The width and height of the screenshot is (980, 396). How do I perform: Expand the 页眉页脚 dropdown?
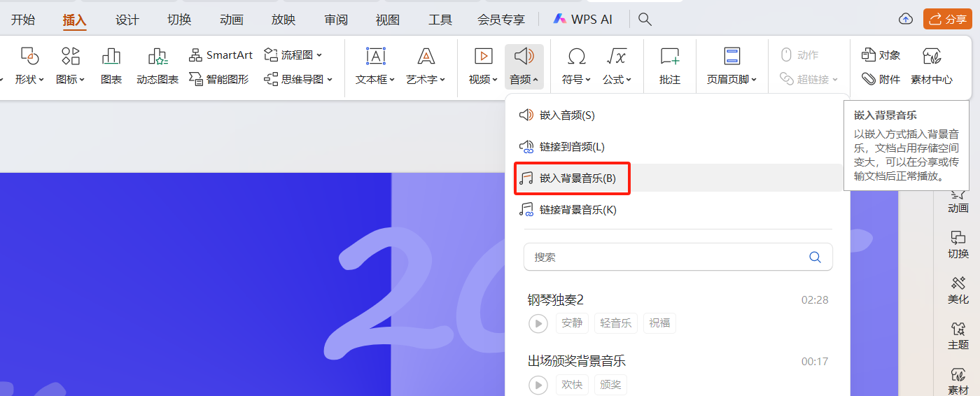pyautogui.click(x=731, y=79)
